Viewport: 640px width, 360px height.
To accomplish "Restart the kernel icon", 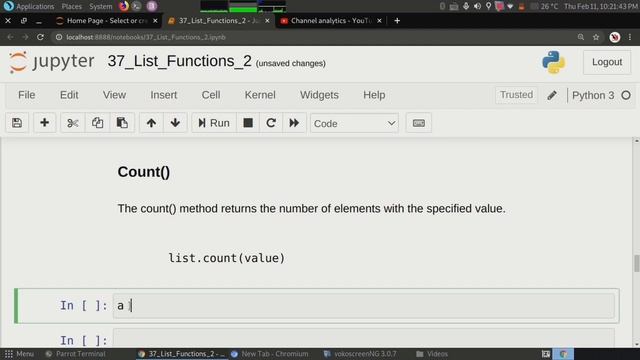I will [271, 123].
